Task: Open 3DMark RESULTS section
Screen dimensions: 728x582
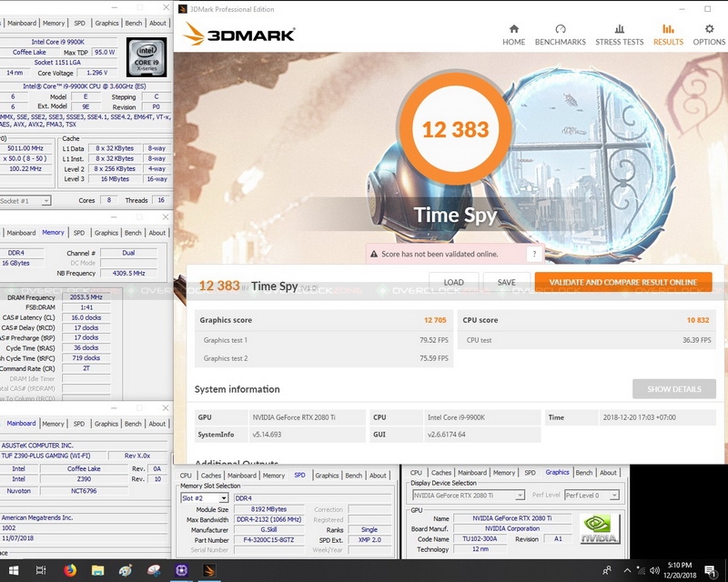Action: [x=668, y=35]
